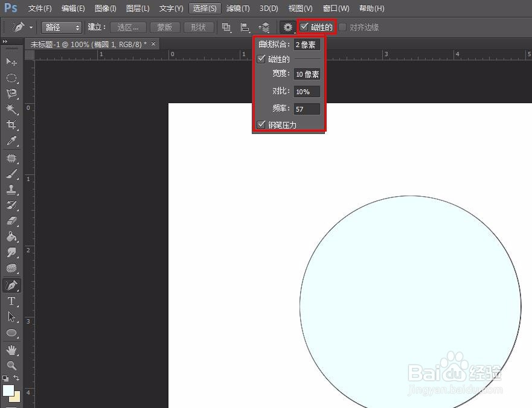Open the 窗口(W) menu
Viewport: 532px width, 408px height.
[x=336, y=8]
